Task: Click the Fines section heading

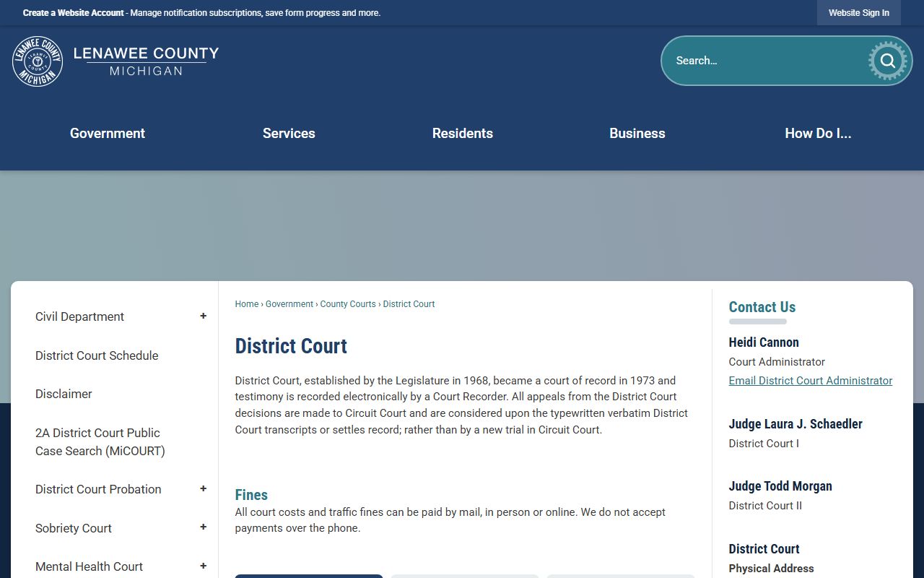Action: coord(251,495)
